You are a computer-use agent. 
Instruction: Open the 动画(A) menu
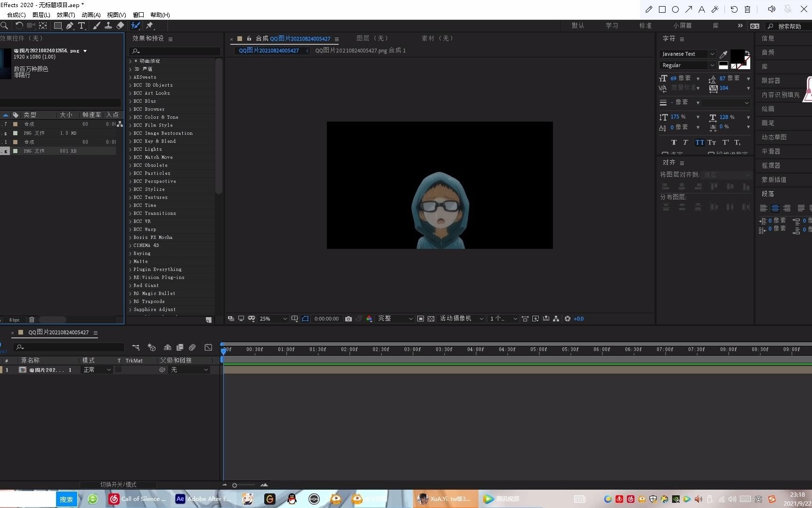(x=91, y=15)
